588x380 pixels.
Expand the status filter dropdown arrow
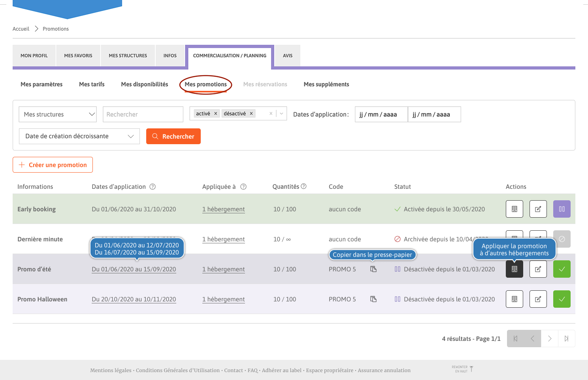281,113
